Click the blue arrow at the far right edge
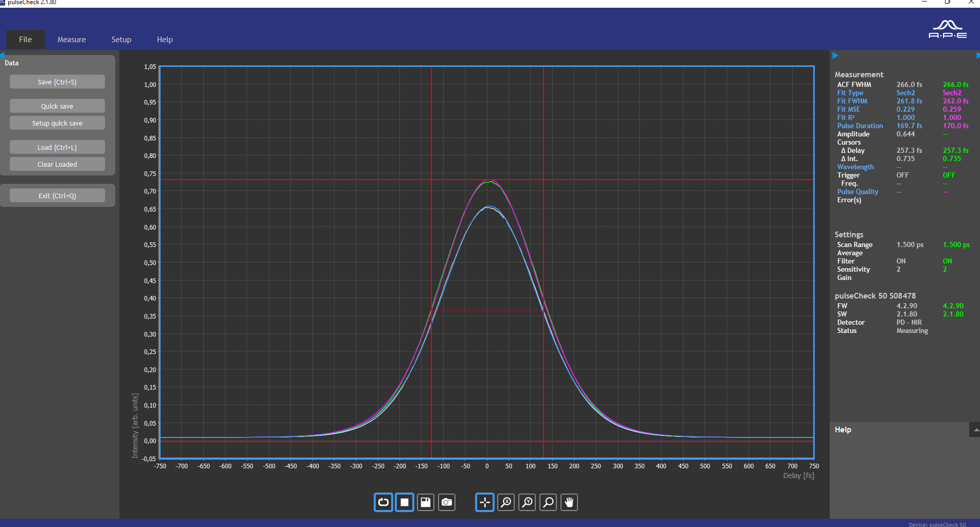The height and width of the screenshot is (527, 980). [977, 55]
